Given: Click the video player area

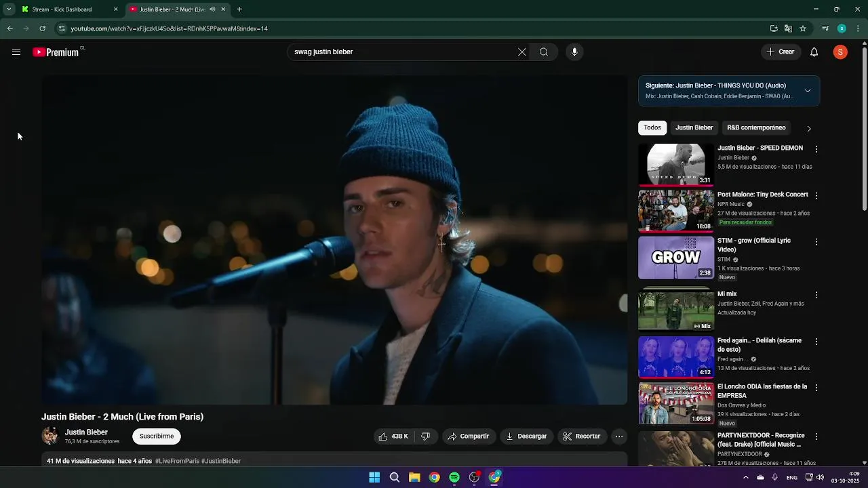Looking at the screenshot, I should pos(334,240).
